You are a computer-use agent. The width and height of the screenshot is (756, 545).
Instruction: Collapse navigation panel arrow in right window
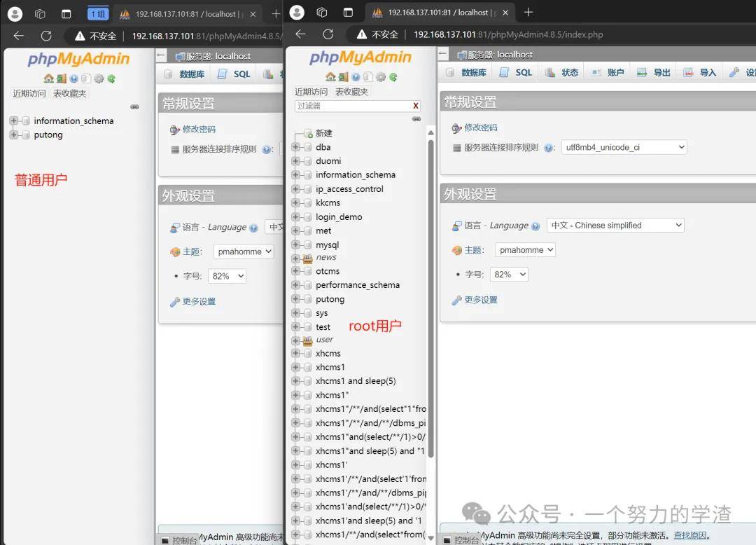point(442,53)
